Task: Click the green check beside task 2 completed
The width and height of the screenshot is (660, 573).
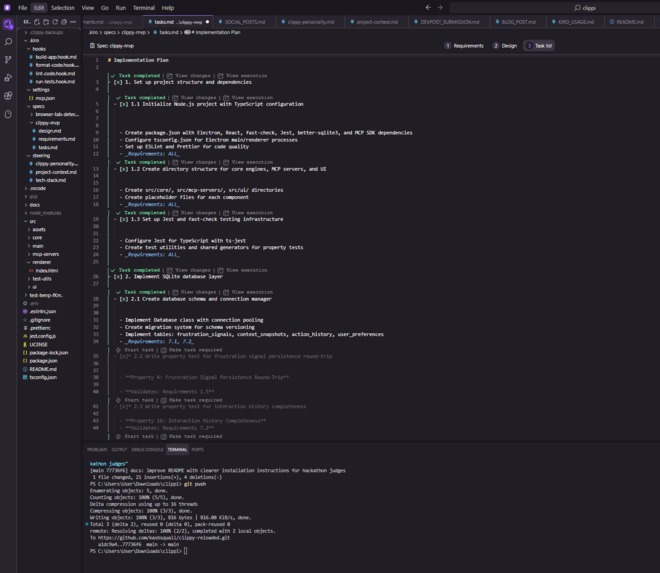Action: coord(113,270)
